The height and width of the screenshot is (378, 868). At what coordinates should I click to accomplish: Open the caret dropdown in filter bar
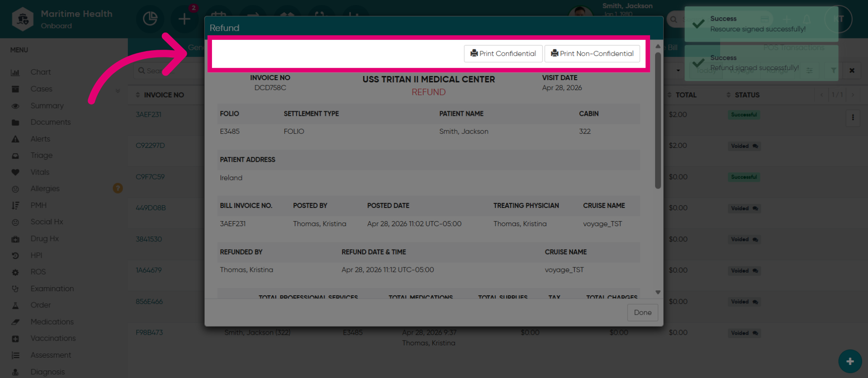point(678,71)
